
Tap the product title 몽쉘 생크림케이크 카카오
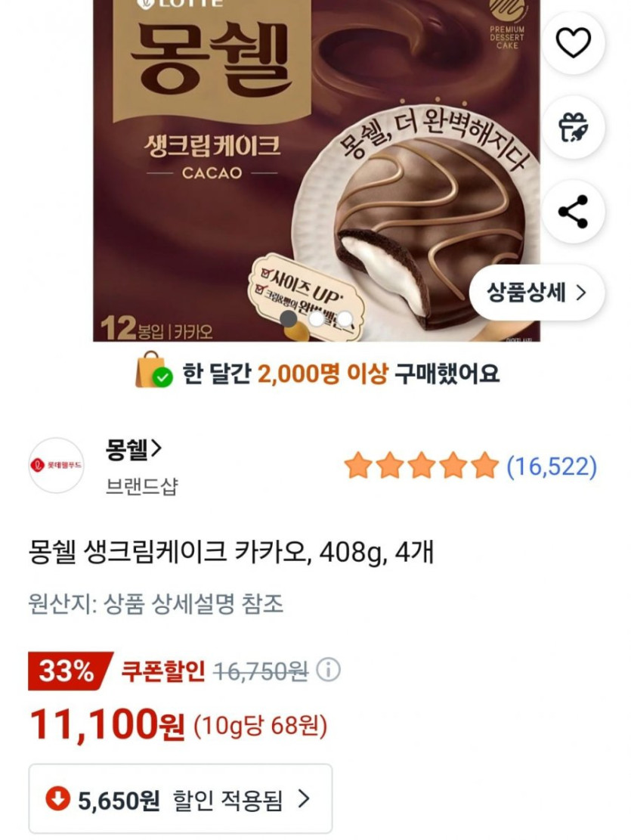169,552
